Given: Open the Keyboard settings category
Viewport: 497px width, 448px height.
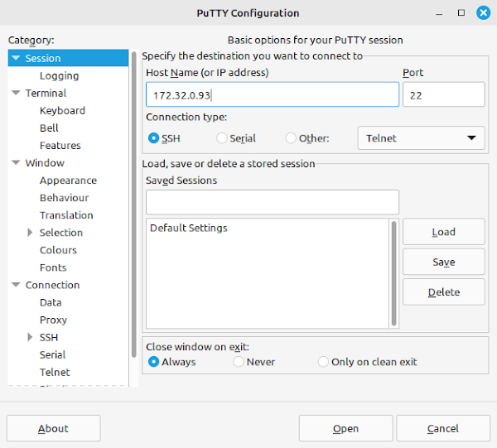Looking at the screenshot, I should pos(62,111).
